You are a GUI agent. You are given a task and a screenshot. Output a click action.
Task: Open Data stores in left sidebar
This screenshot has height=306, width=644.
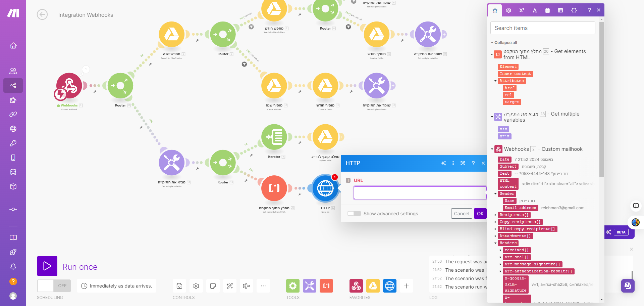tap(13, 172)
